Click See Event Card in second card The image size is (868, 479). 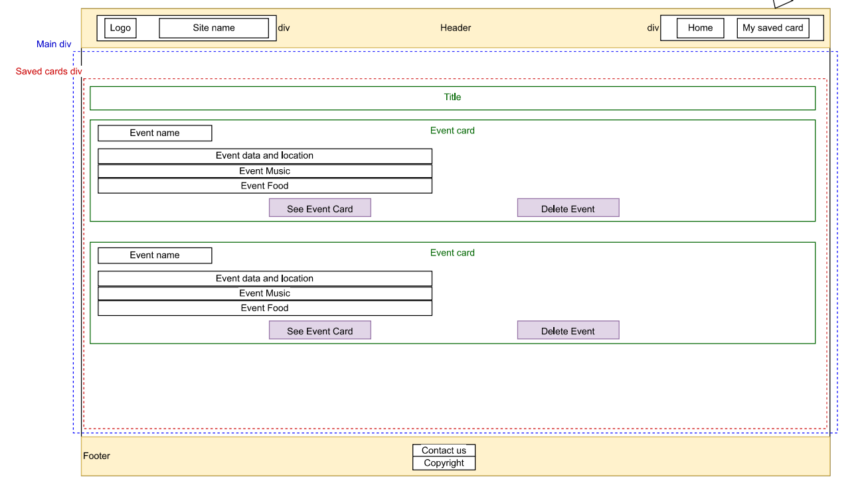click(x=320, y=330)
